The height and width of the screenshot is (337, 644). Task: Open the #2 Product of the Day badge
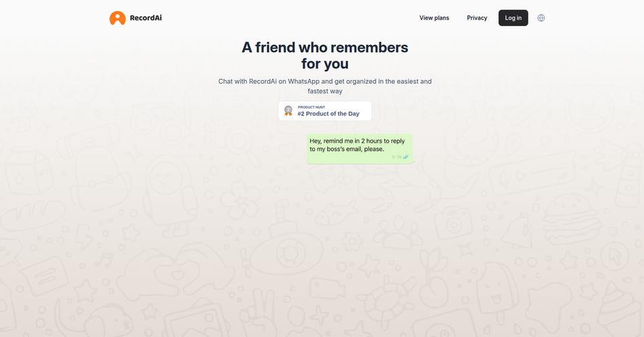point(325,111)
